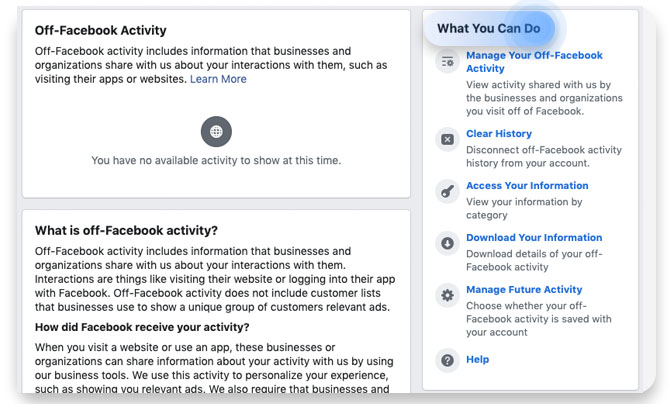Image resolution: width=669 pixels, height=404 pixels.
Task: Open the Learn More link
Action: coord(218,79)
